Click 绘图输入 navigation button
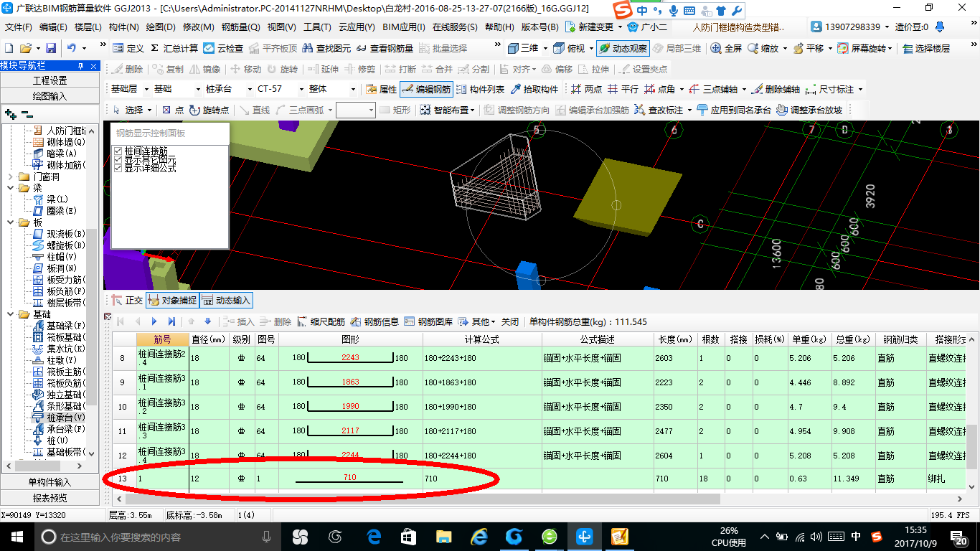The height and width of the screenshot is (551, 980). (50, 95)
